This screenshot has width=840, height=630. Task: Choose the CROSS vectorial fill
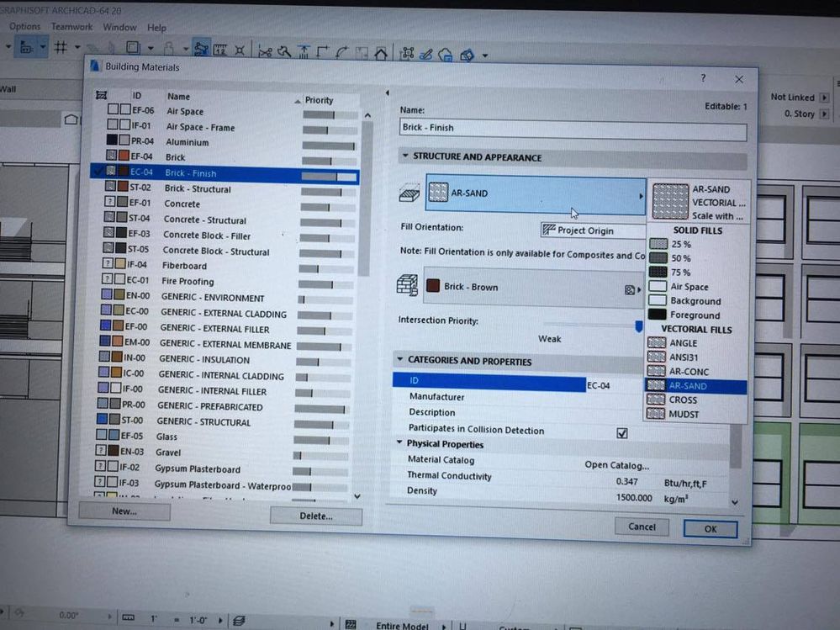(696, 400)
